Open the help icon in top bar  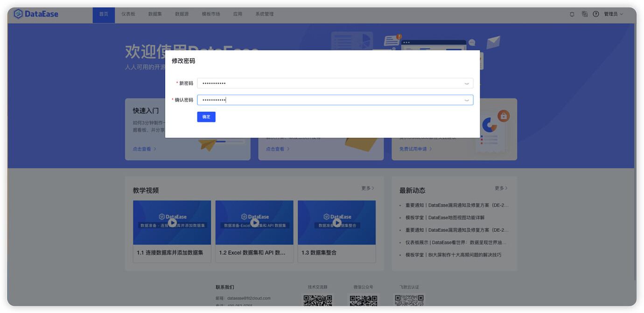click(x=596, y=14)
